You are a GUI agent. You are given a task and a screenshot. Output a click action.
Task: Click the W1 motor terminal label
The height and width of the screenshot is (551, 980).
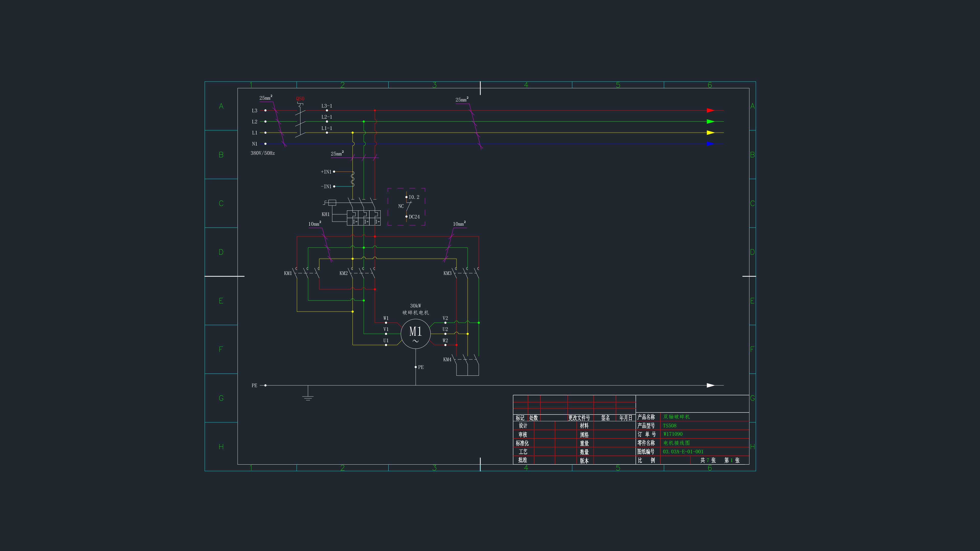[386, 318]
